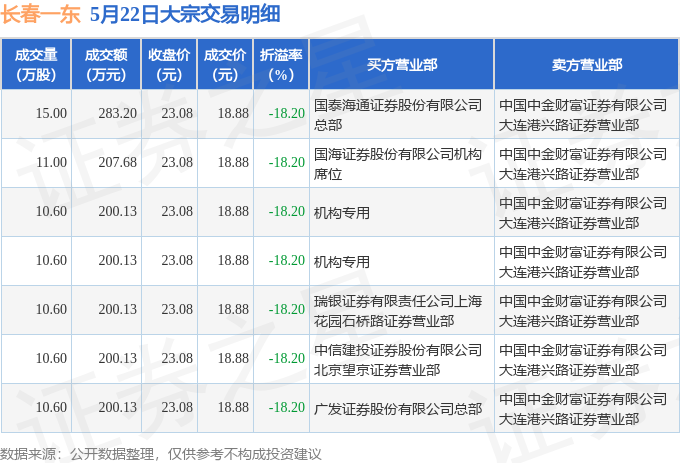
Task: Click the 收盘价(元) column header
Action: 169,65
